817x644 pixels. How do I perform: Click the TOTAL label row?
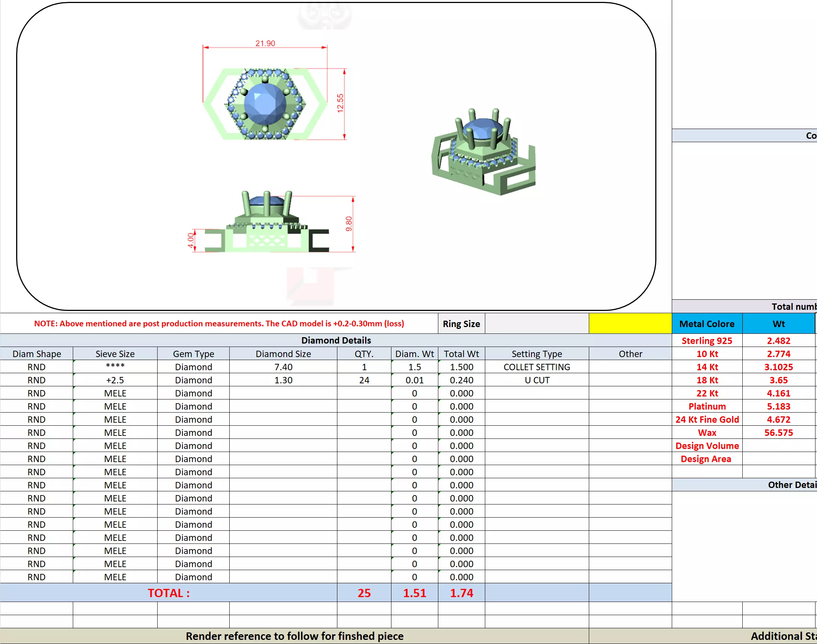tap(168, 593)
